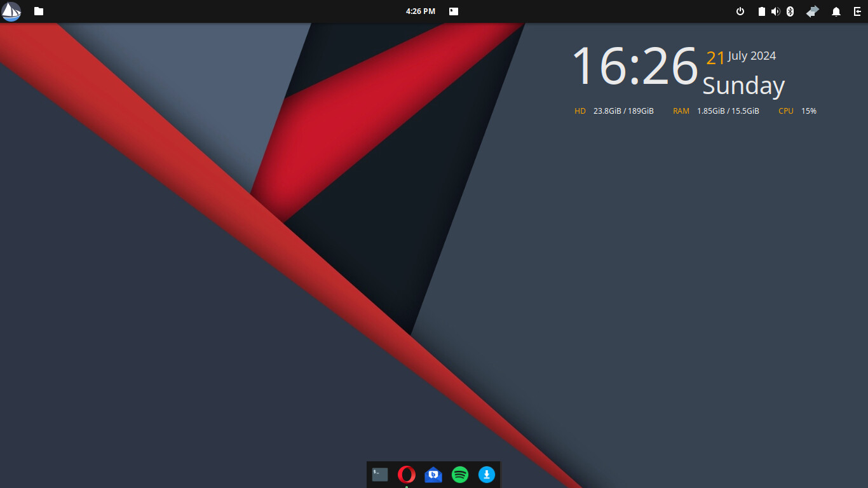The image size is (868, 488).
Task: Launch the Terminal from the dock
Action: pos(380,475)
